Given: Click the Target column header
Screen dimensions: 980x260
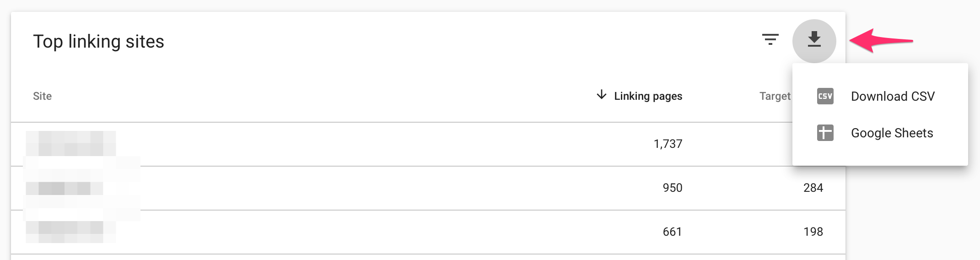Looking at the screenshot, I should [x=775, y=96].
